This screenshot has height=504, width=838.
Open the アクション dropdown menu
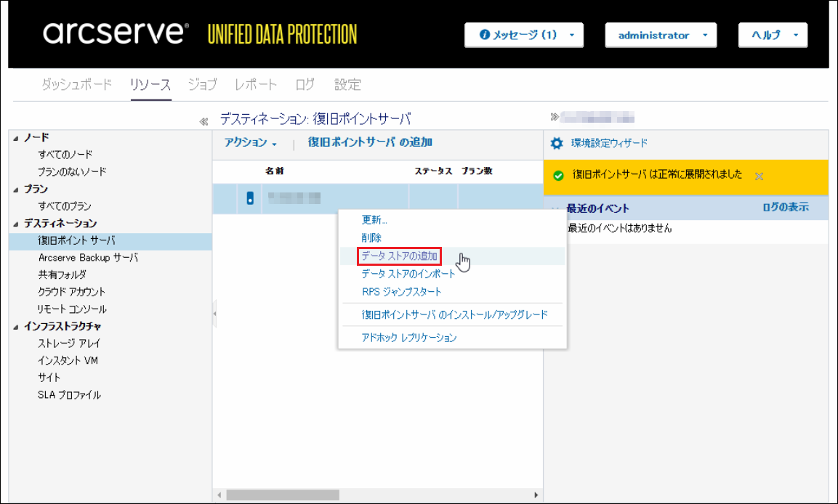click(x=251, y=143)
